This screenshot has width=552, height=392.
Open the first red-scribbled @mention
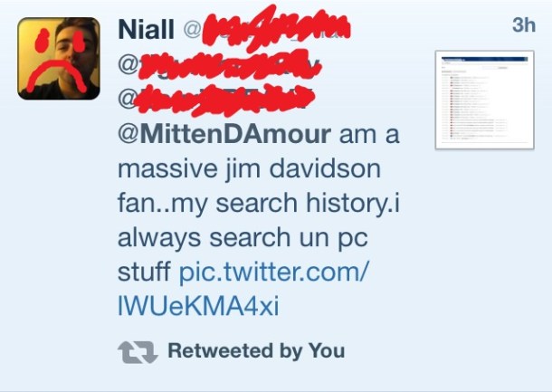click(220, 64)
